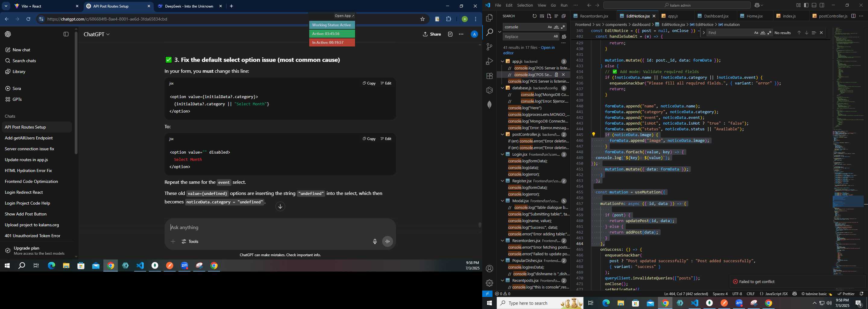Click Split Editor Right icon
This screenshot has width=868, height=309.
click(x=854, y=16)
